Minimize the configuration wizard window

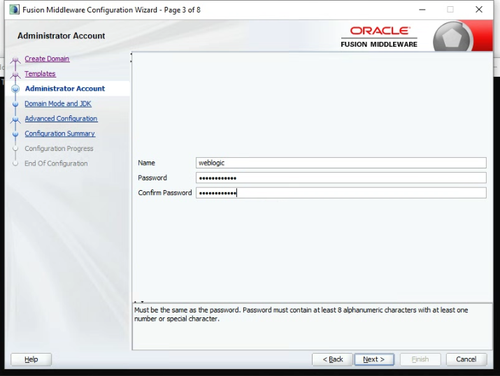422,10
